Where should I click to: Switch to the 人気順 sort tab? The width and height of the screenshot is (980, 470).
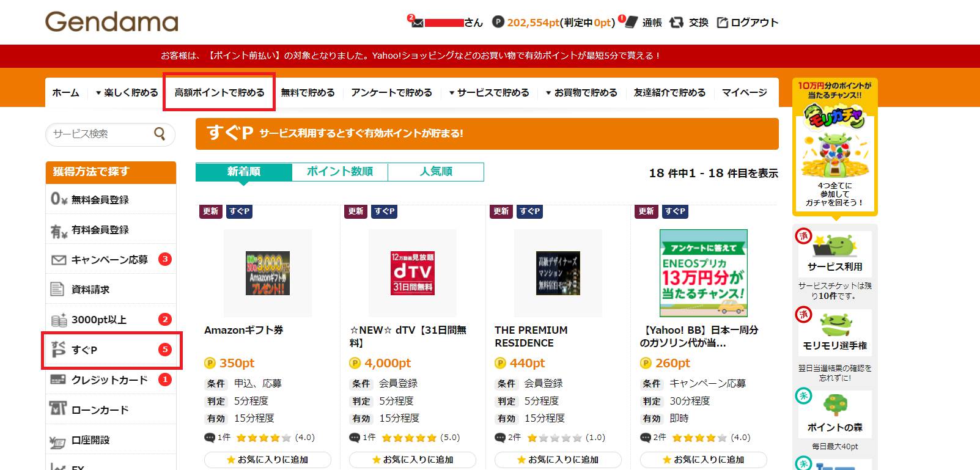(436, 172)
